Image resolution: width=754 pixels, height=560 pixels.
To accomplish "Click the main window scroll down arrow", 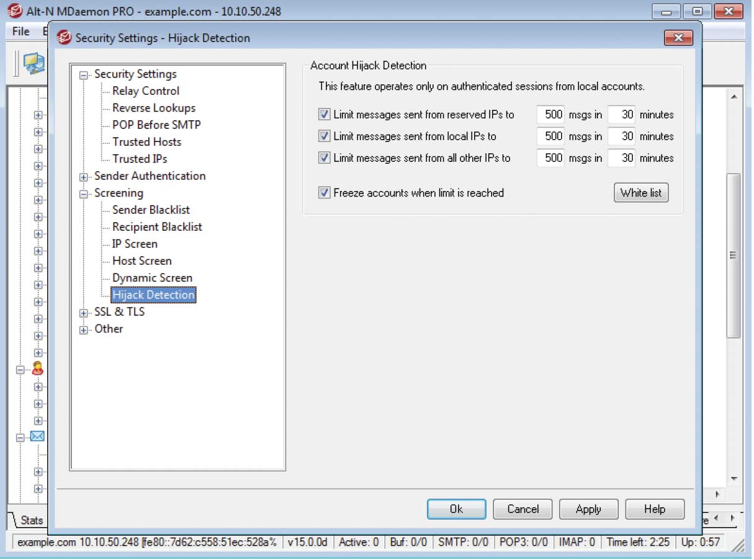I will [x=734, y=479].
